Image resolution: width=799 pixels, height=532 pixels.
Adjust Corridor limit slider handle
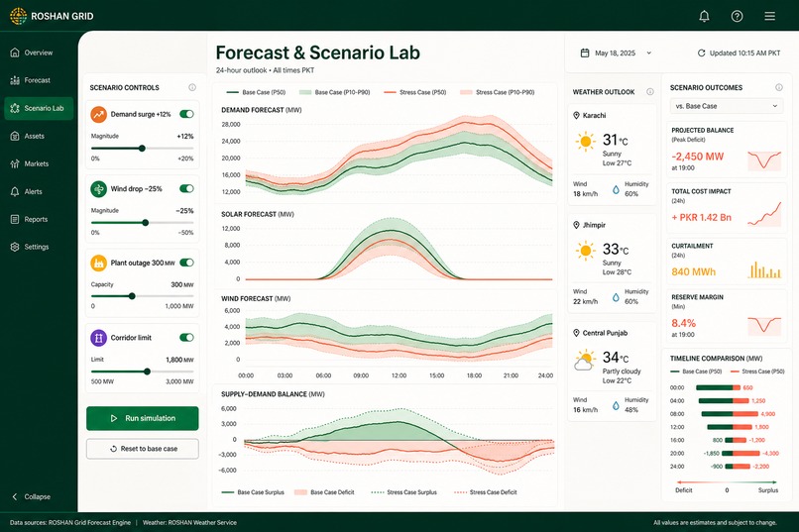(148, 372)
